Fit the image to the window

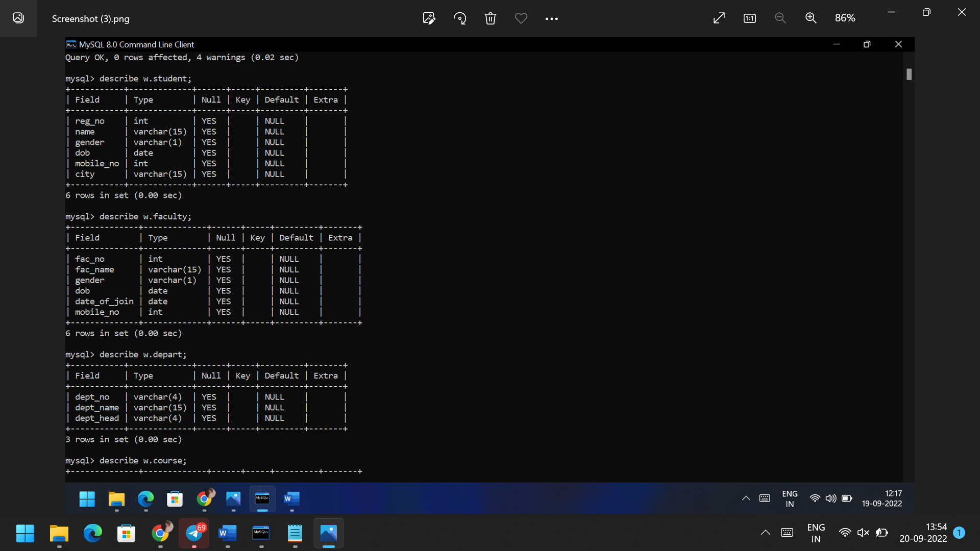(719, 18)
